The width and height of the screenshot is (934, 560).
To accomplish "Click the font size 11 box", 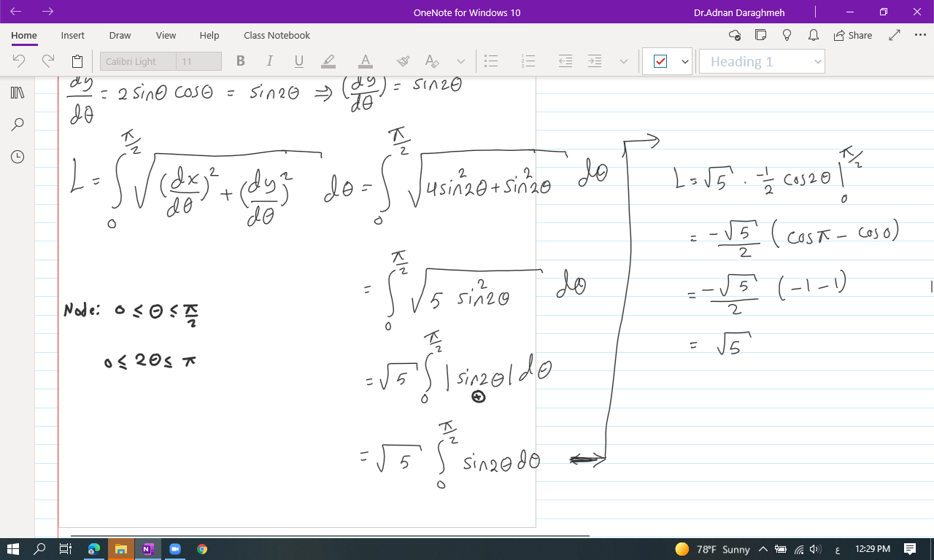I will [x=198, y=61].
